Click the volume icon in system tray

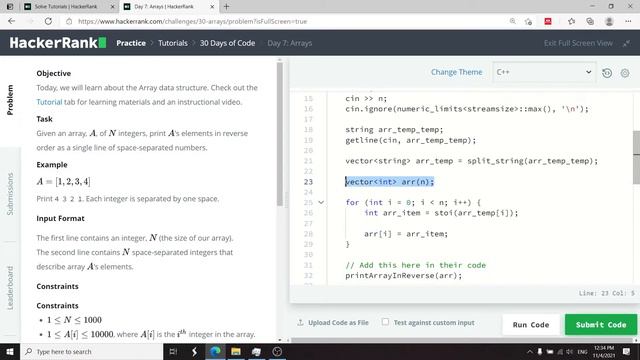pos(569,351)
